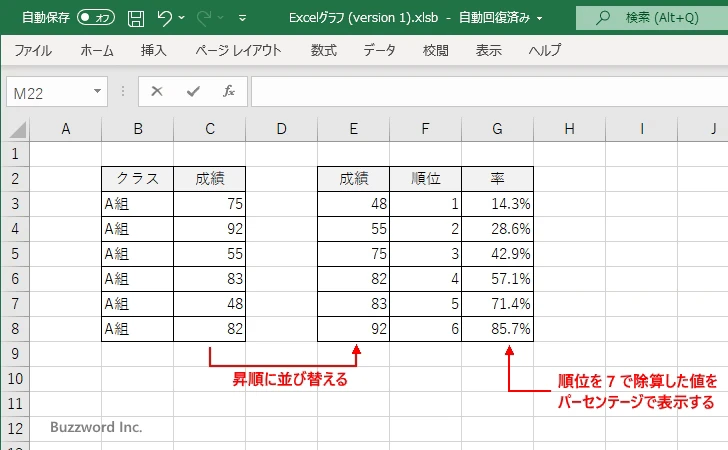The image size is (728, 450).
Task: Toggle the AutoSave switch
Action: [96, 17]
